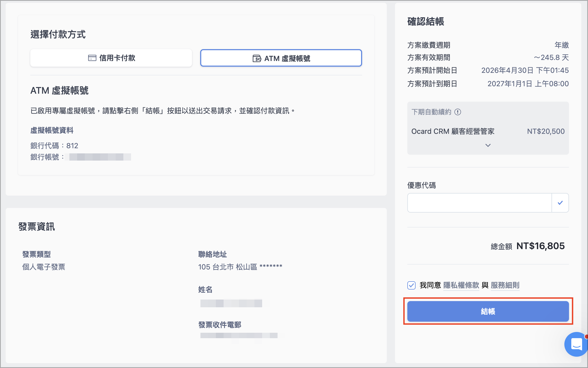The height and width of the screenshot is (368, 588).
Task: Click the 個人電子發票 invoice type value
Action: tap(44, 267)
